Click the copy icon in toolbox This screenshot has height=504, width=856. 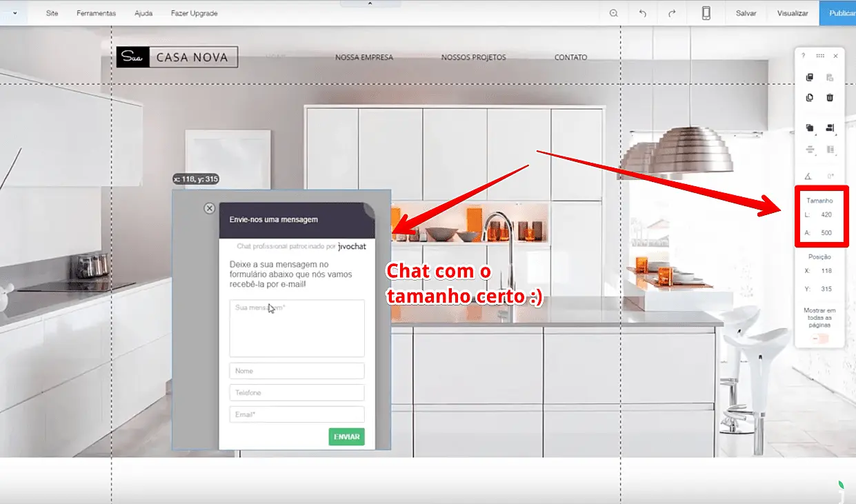point(810,77)
